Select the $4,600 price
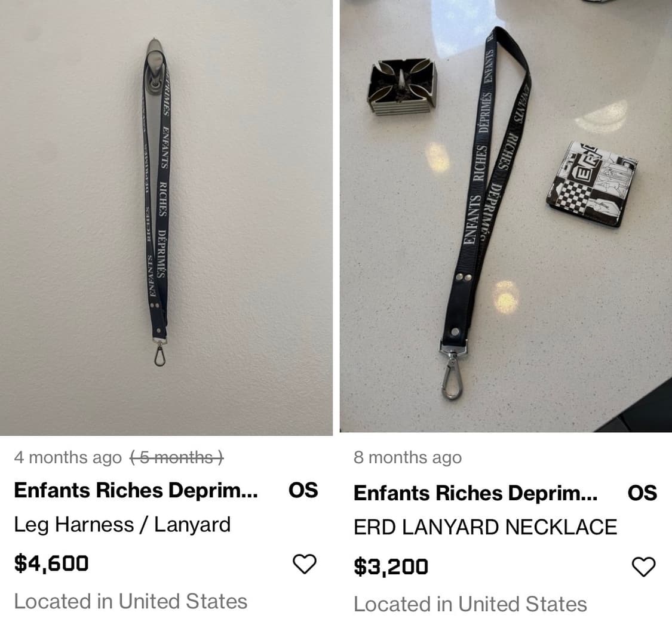Viewport: 672px width, 628px height. point(51,563)
